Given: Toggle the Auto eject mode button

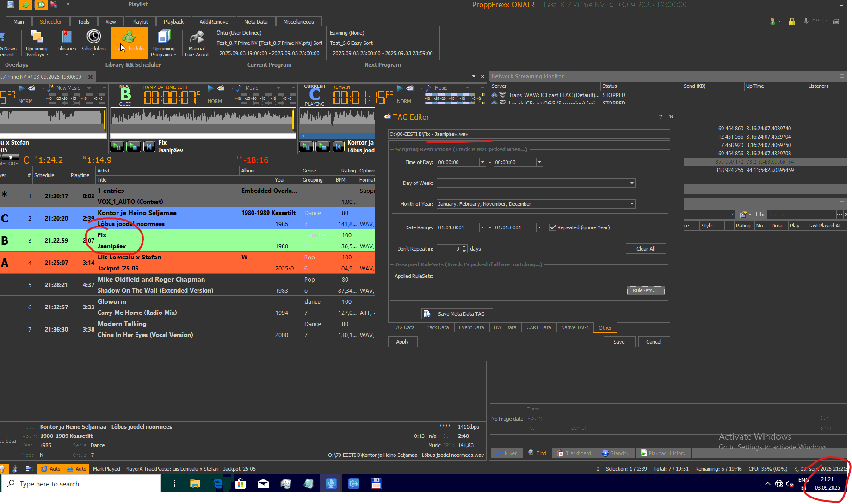Looking at the screenshot, I should pos(76,469).
